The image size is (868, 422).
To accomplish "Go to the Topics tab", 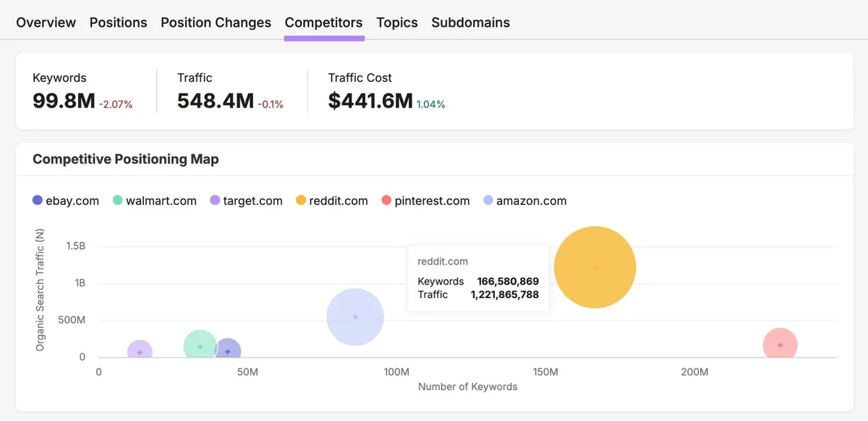I will click(397, 22).
